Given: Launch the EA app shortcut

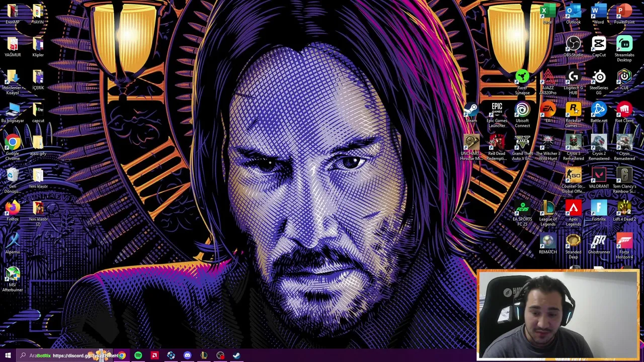Looking at the screenshot, I should 548,113.
